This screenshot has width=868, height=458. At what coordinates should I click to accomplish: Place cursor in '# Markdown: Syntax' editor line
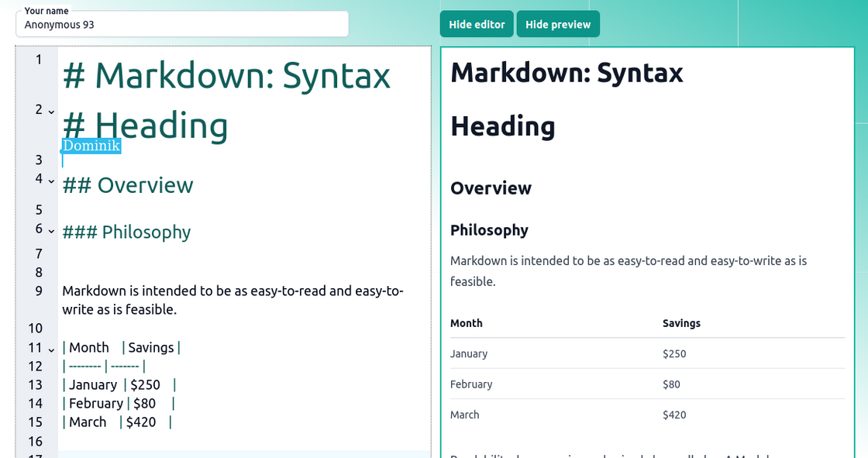click(x=226, y=75)
